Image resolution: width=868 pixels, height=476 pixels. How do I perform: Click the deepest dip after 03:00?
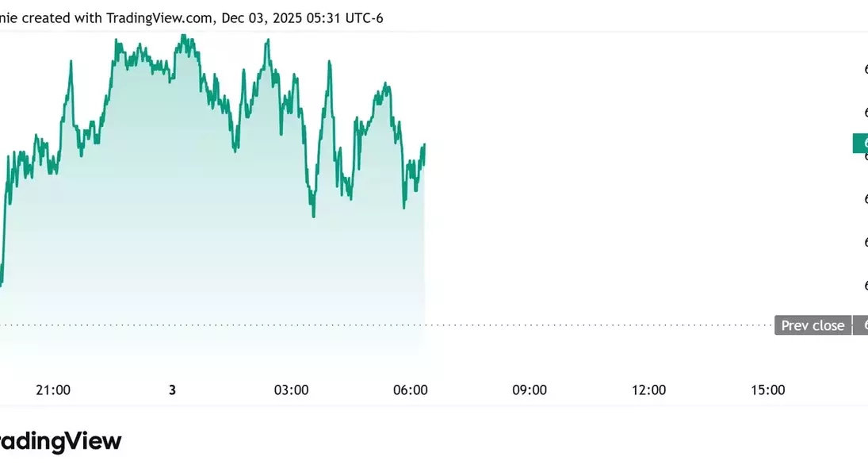(x=314, y=216)
